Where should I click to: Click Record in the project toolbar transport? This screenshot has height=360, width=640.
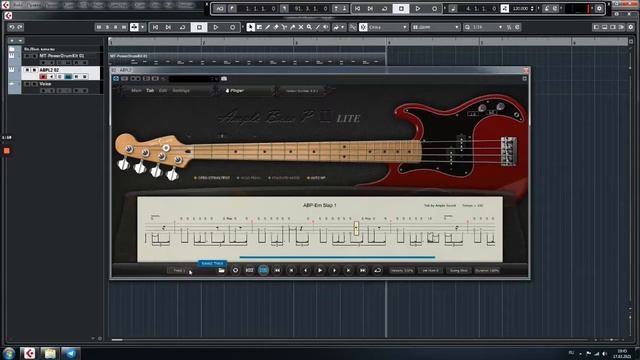click(232, 27)
